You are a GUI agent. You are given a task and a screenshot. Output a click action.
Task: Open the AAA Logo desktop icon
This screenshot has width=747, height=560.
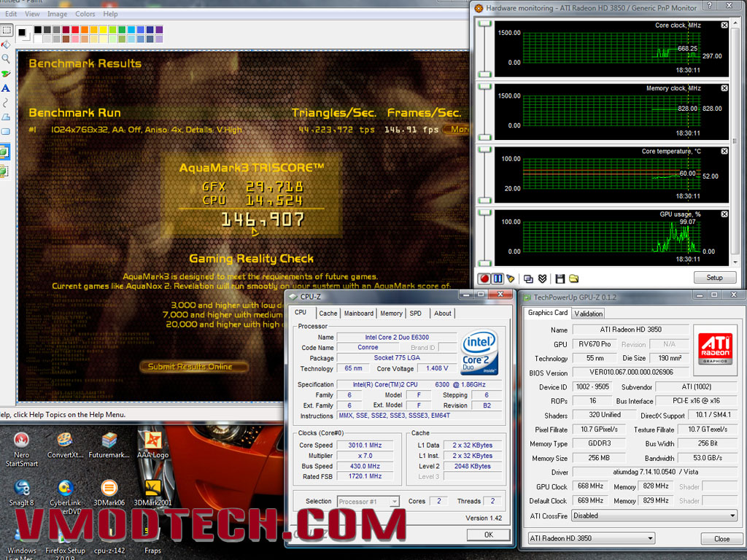click(153, 446)
